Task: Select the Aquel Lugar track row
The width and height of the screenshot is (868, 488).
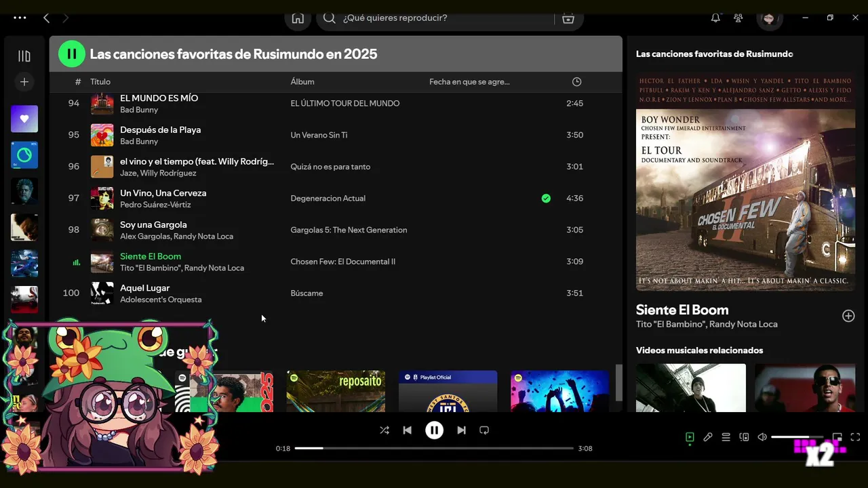Action: click(x=334, y=293)
